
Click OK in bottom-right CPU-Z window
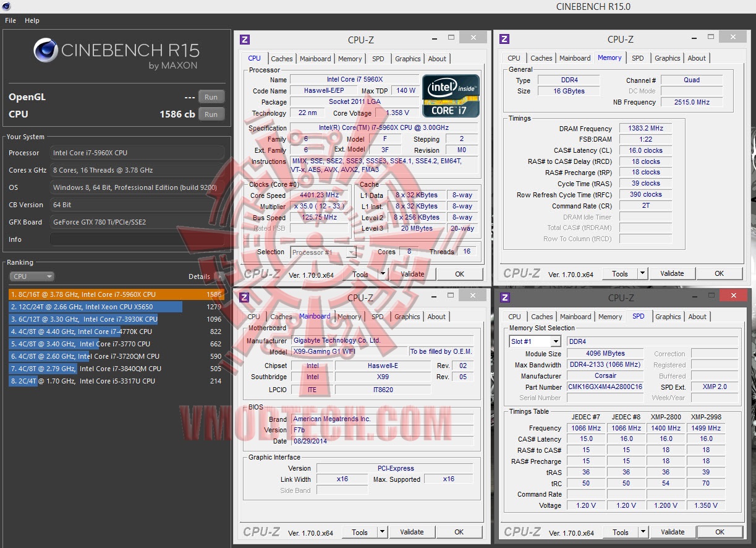pyautogui.click(x=720, y=532)
